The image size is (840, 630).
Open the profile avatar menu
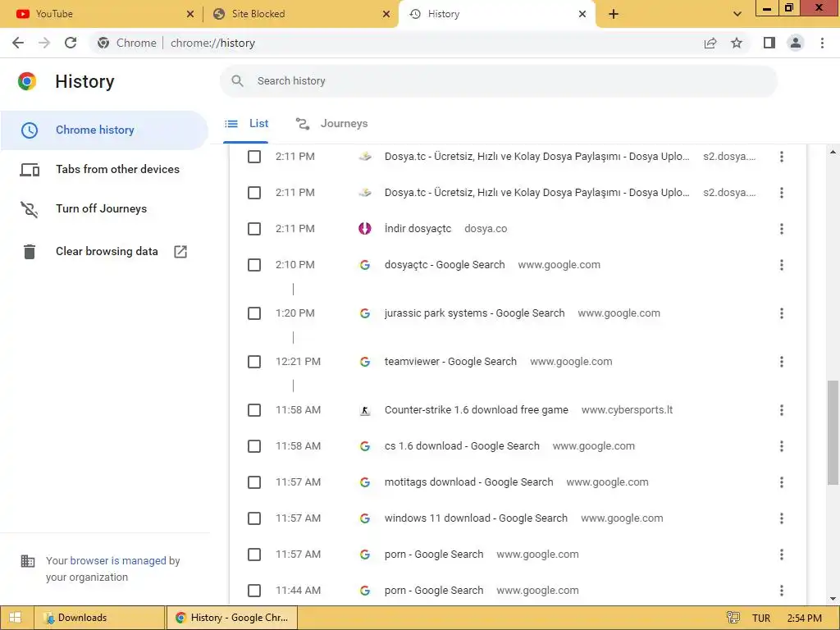(796, 43)
